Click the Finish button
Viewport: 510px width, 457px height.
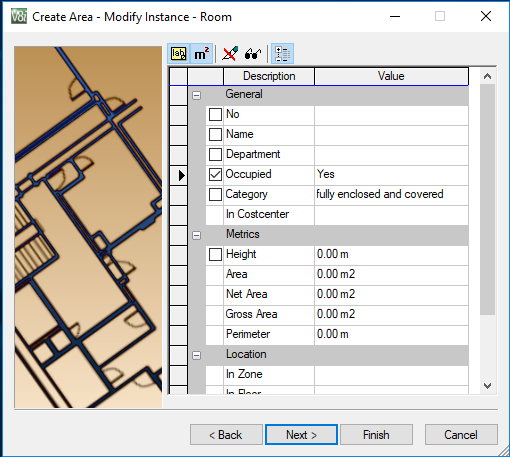click(376, 435)
